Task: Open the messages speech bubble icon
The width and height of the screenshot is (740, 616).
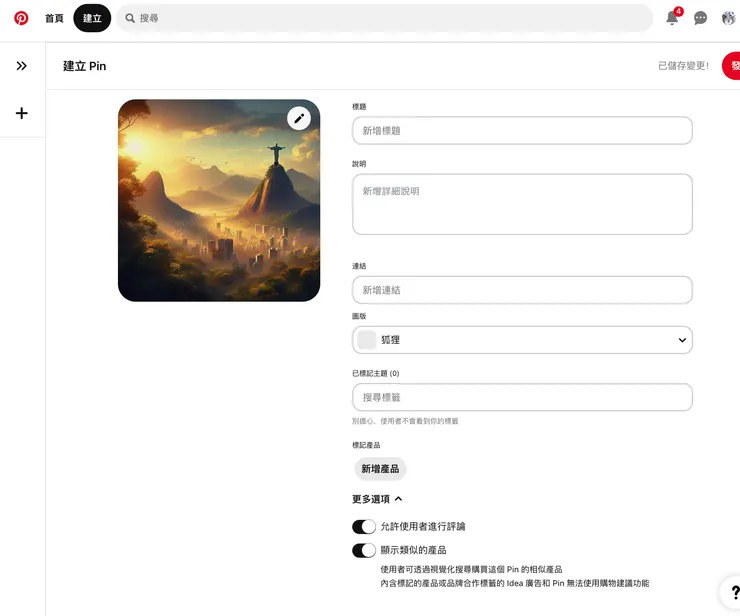Action: (x=700, y=18)
